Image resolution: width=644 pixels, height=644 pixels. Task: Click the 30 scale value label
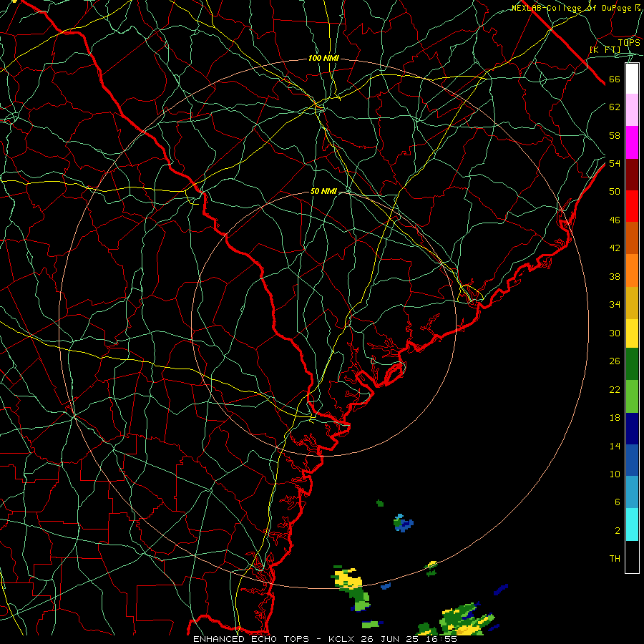click(x=615, y=333)
